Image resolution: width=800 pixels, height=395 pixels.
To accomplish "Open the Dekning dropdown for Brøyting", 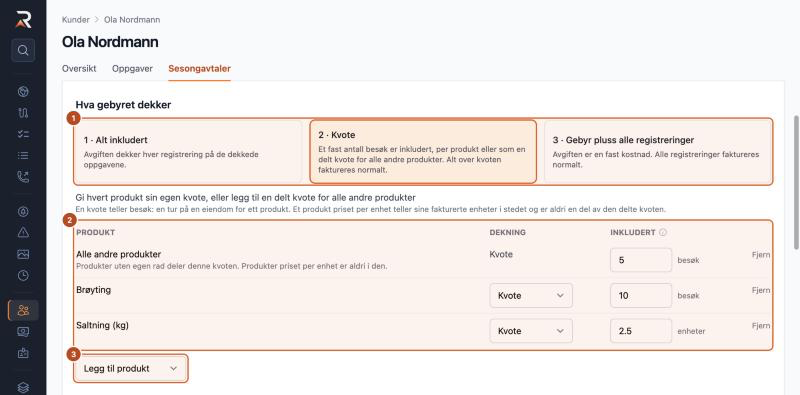I will (x=531, y=295).
